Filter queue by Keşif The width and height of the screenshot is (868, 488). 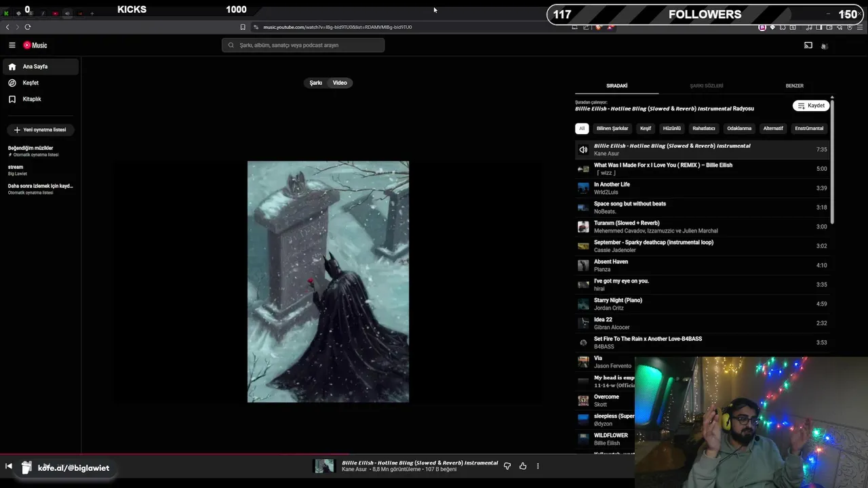click(646, 128)
